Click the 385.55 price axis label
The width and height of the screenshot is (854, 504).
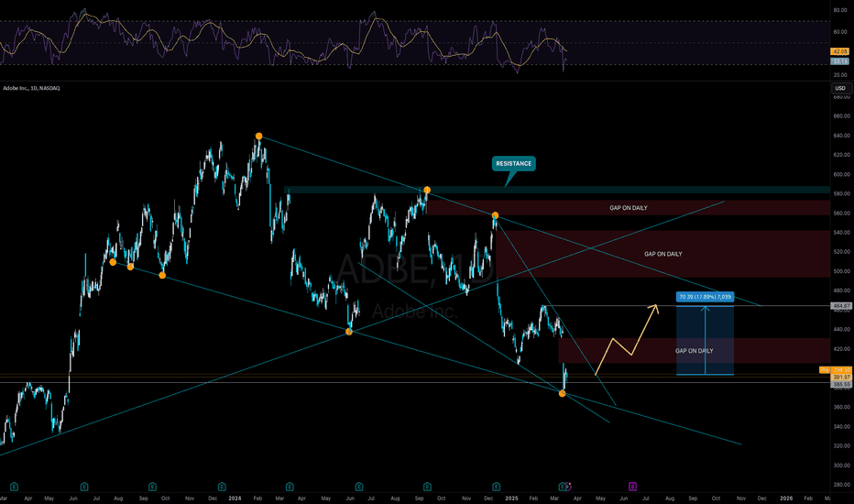click(x=840, y=384)
